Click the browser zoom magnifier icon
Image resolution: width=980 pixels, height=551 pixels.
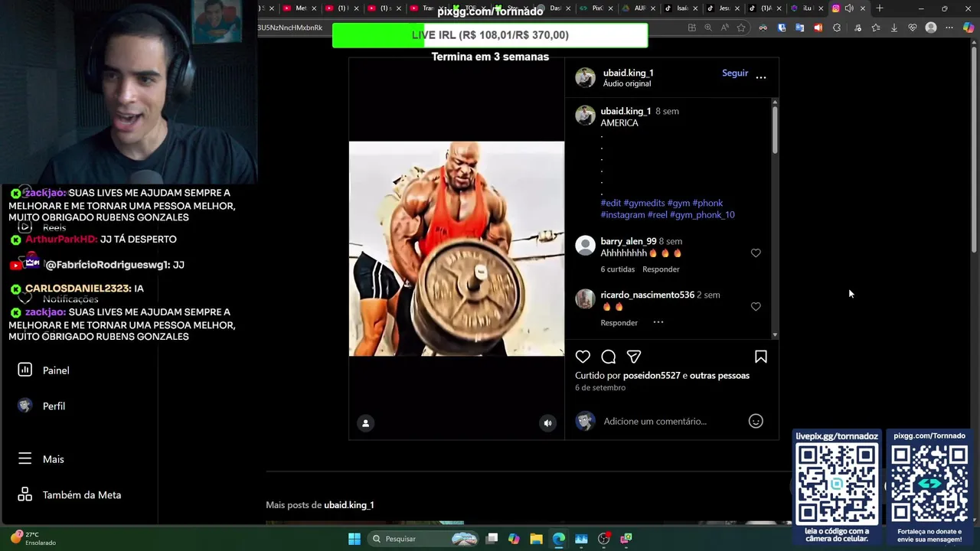pos(708,28)
